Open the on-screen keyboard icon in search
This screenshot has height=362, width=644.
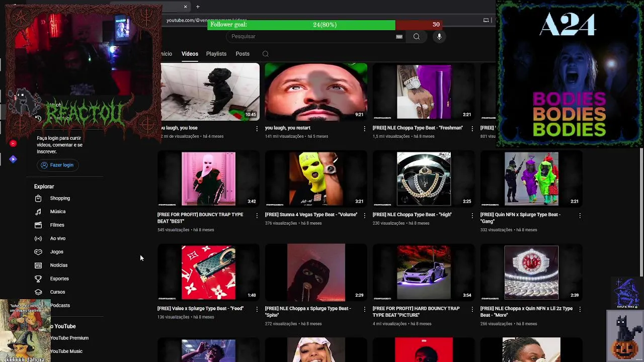tap(399, 36)
